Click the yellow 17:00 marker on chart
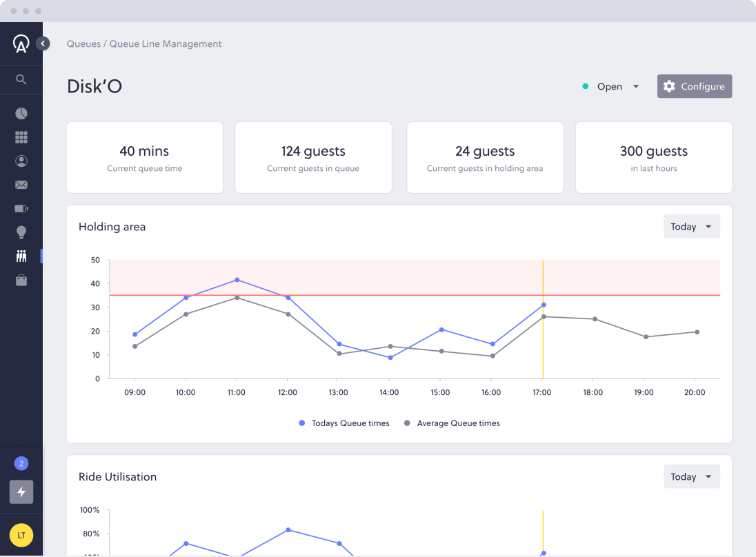Viewport: 756px width, 557px height. (543, 317)
